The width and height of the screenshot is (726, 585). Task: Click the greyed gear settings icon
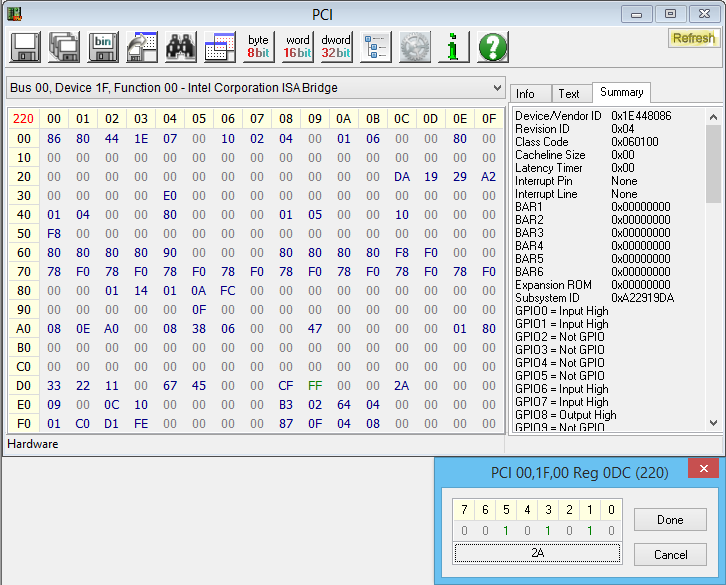tap(414, 47)
